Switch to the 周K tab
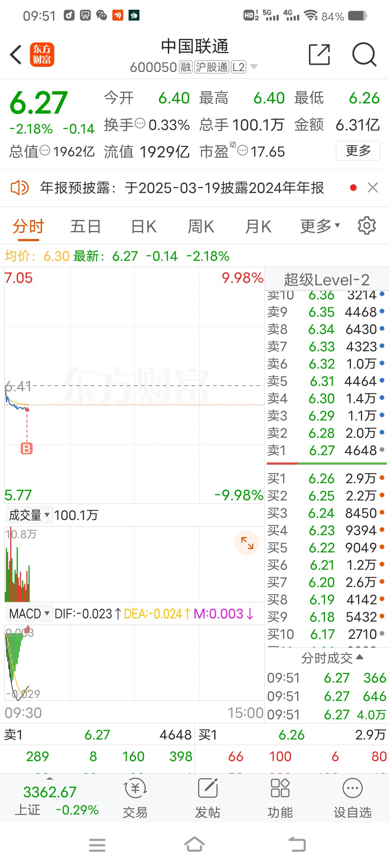The width and height of the screenshot is (389, 868). [201, 227]
